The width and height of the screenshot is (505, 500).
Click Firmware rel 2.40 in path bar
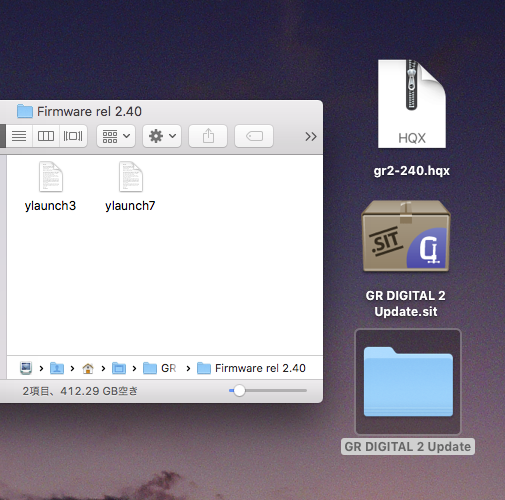[x=251, y=368]
